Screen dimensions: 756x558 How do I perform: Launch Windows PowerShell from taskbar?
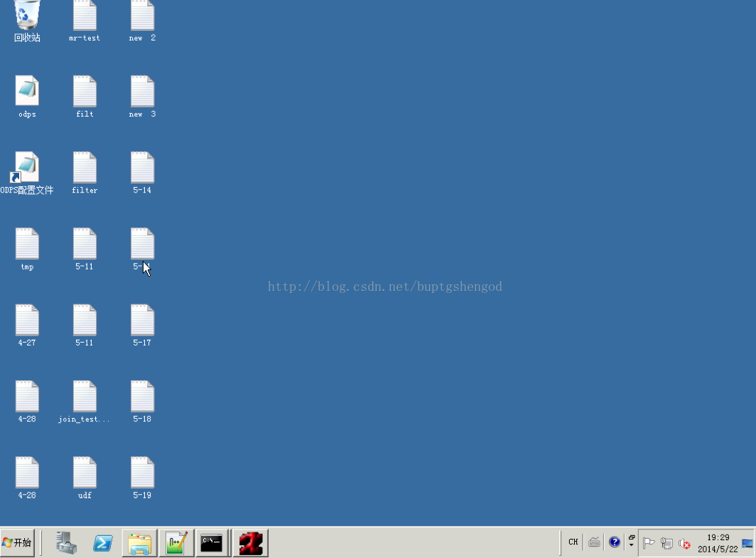[103, 542]
